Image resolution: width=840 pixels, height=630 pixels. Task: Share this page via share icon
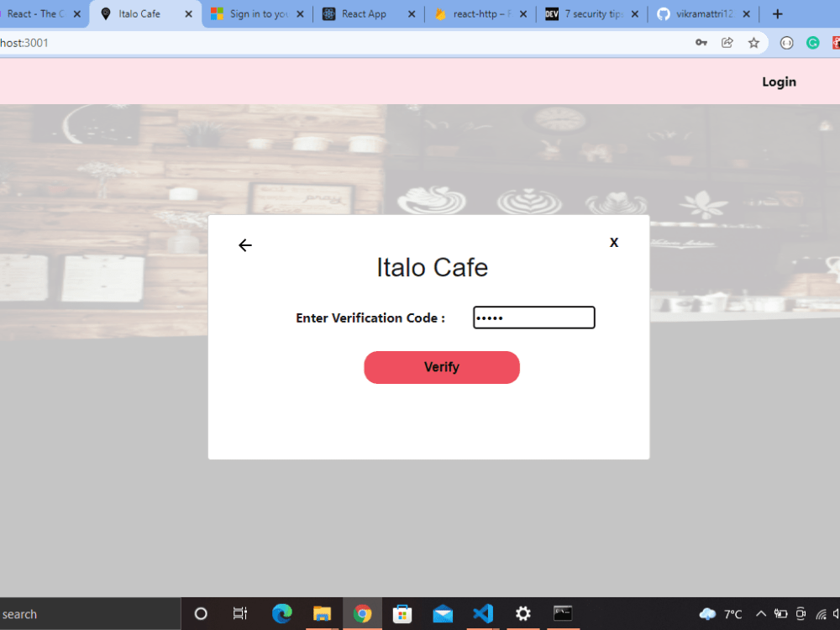pyautogui.click(x=727, y=43)
